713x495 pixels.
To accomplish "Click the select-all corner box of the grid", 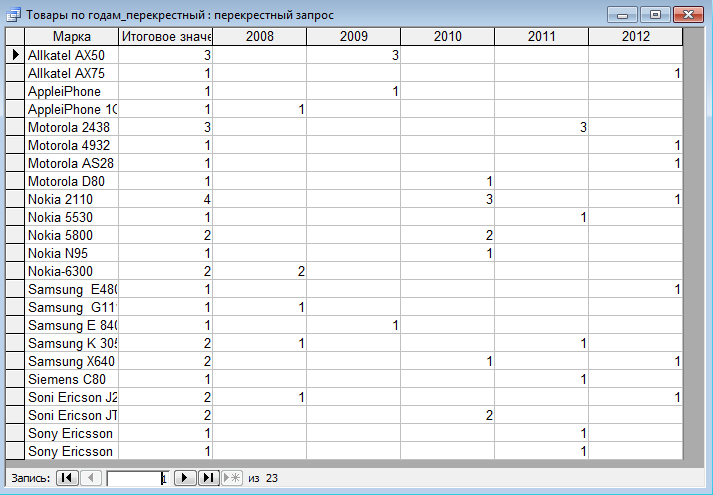I will 15,36.
